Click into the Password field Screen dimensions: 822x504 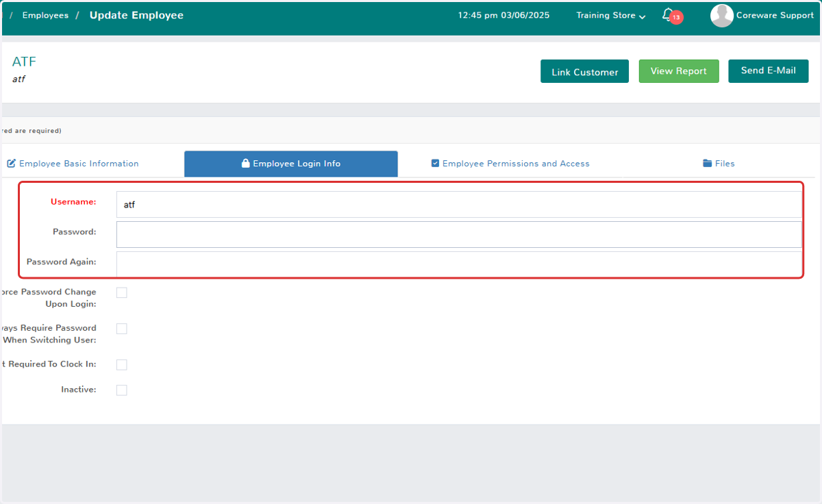(459, 234)
